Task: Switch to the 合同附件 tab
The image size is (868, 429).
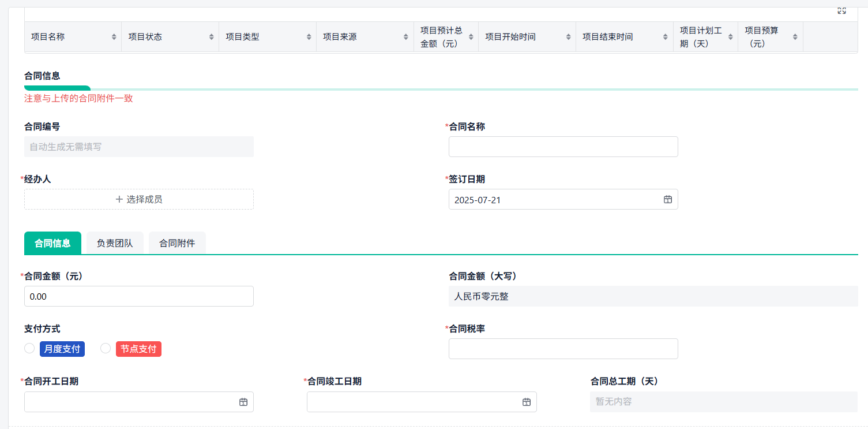Action: tap(177, 243)
